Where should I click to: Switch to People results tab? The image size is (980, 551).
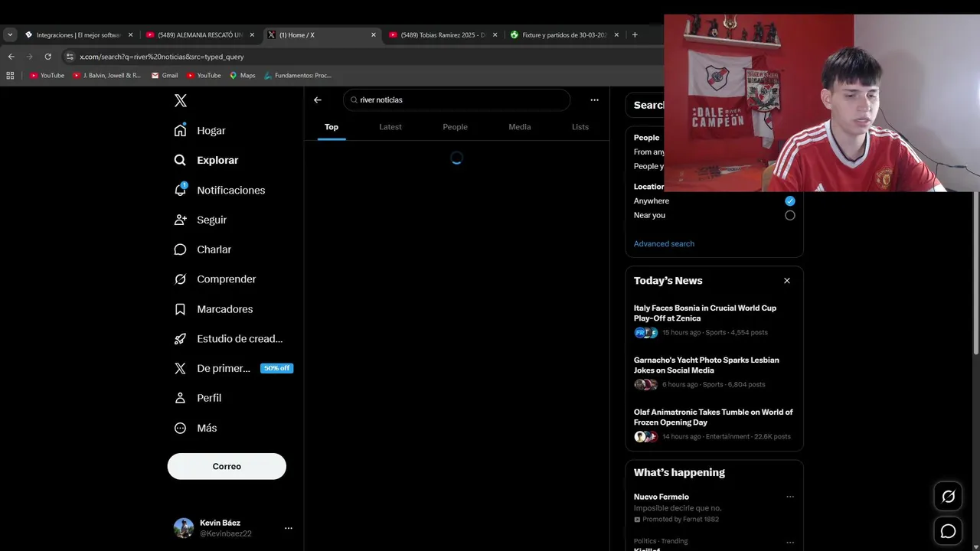[x=455, y=127]
